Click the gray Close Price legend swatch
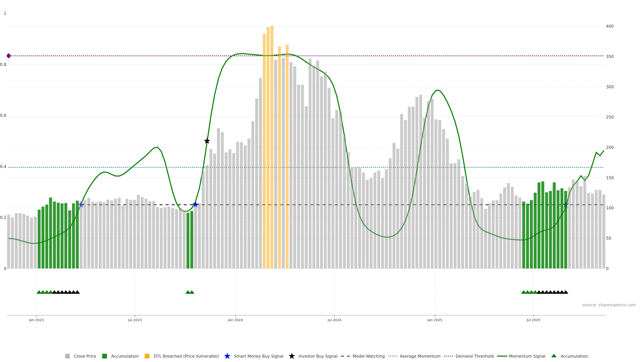 [x=67, y=356]
